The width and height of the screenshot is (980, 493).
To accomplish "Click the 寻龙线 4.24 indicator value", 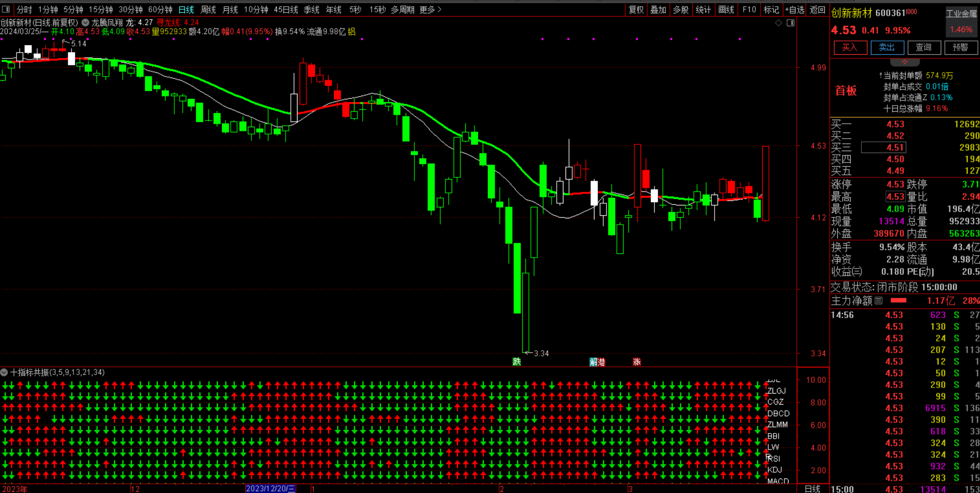I will tap(177, 23).
